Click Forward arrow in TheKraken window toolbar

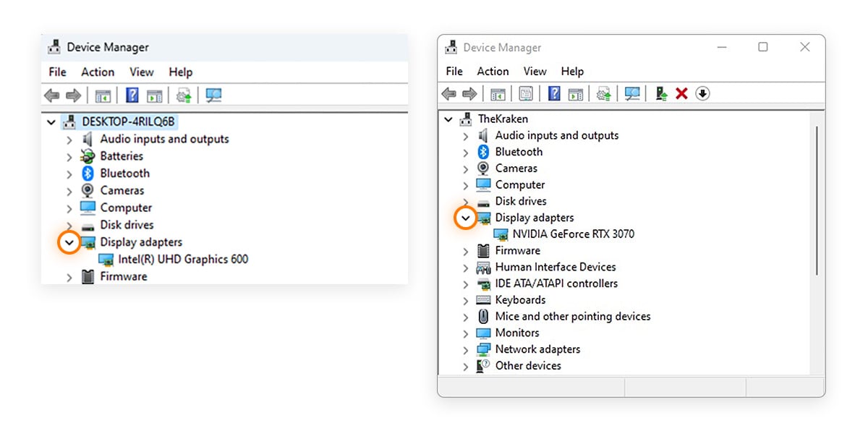pos(469,93)
